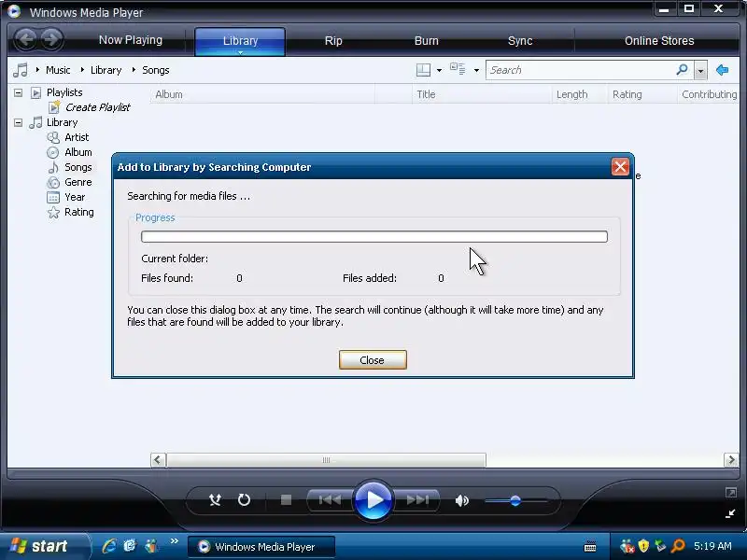747x560 pixels.
Task: Expand the Music breadcrumb arrow
Action: (x=37, y=70)
